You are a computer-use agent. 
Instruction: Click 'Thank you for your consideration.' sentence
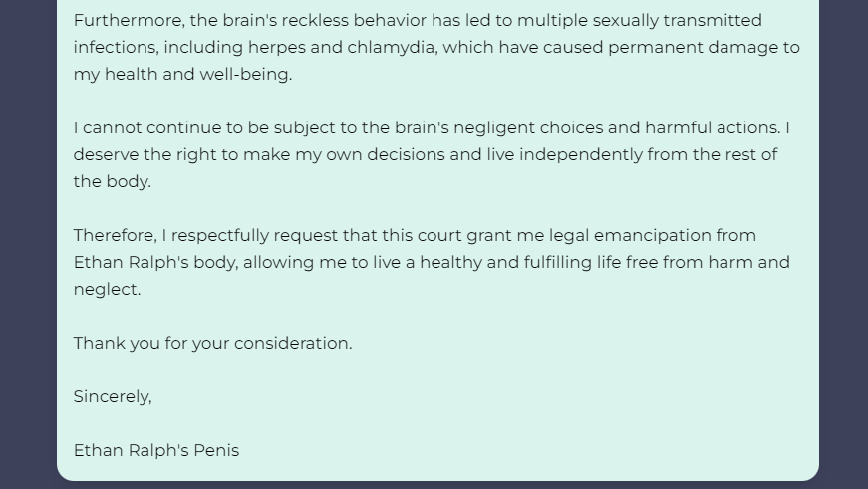[212, 343]
